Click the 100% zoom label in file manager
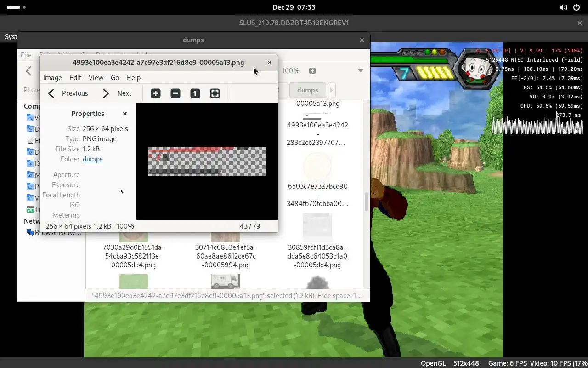 pos(291,71)
